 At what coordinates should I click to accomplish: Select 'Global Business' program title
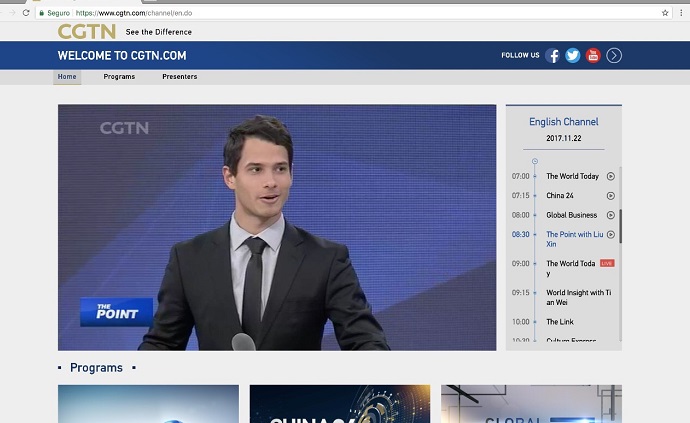[572, 215]
